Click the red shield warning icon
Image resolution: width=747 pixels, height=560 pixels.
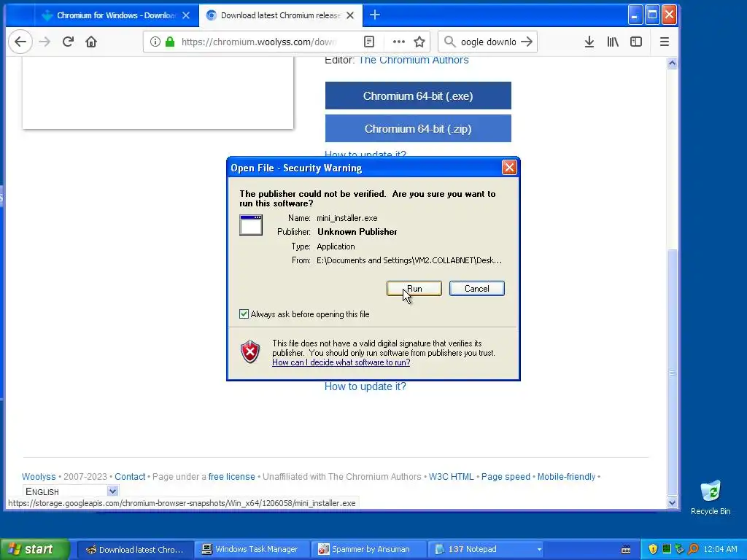tap(250, 352)
